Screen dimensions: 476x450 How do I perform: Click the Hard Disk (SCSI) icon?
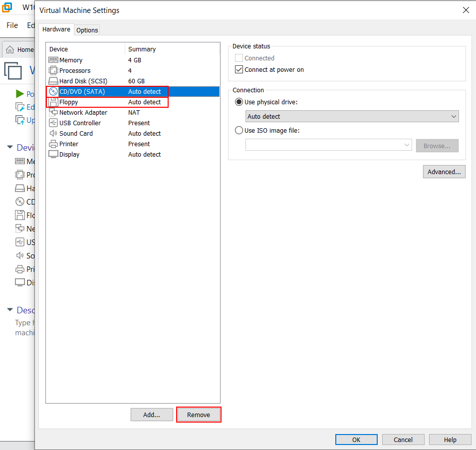53,81
